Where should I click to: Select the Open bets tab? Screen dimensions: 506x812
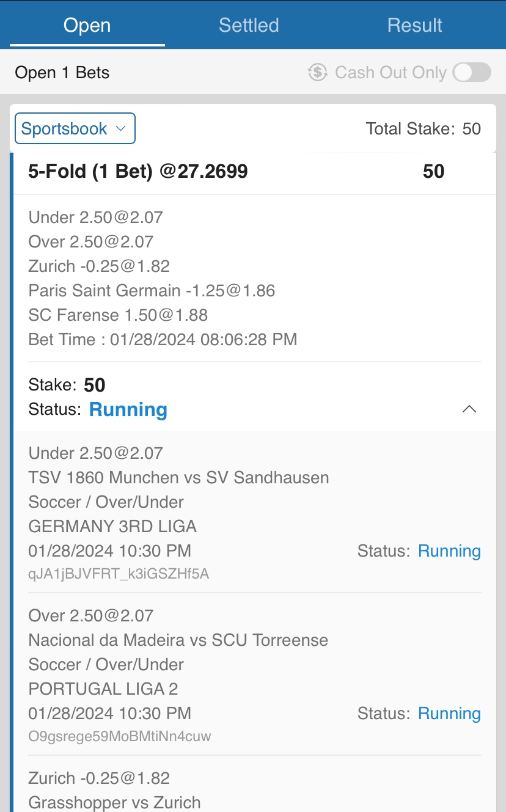click(x=87, y=25)
